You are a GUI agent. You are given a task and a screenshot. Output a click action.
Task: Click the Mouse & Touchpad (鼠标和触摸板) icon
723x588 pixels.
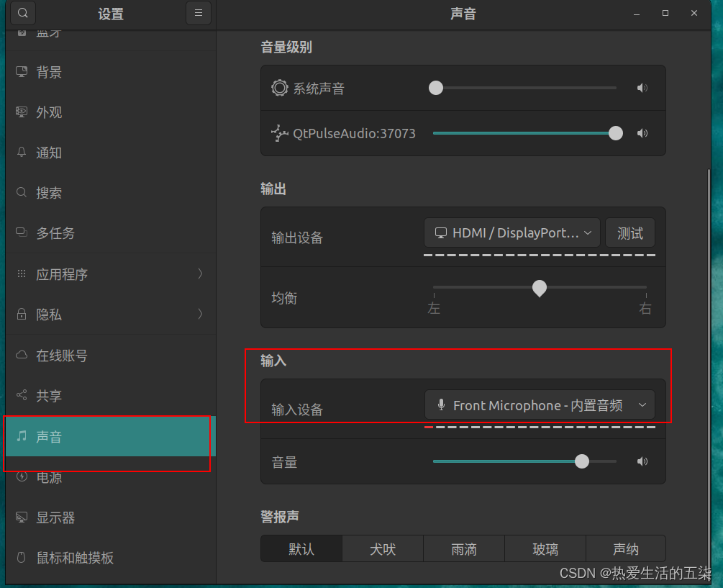(21, 557)
